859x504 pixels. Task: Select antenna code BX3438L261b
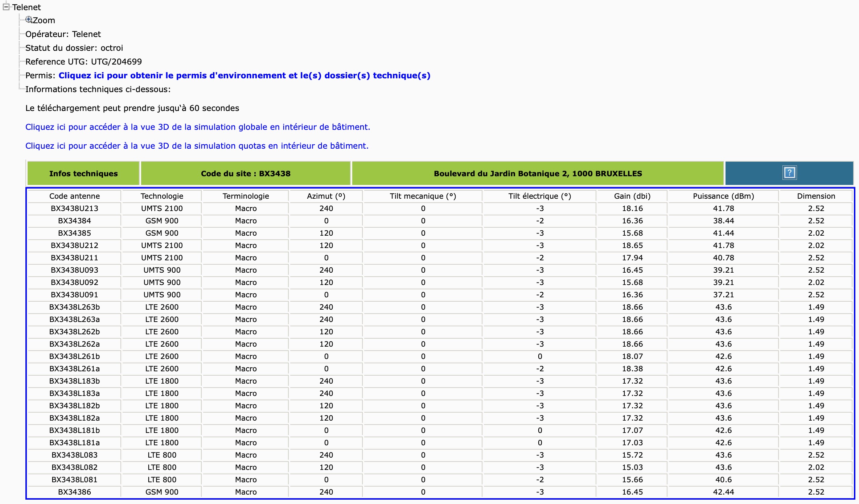pos(74,356)
